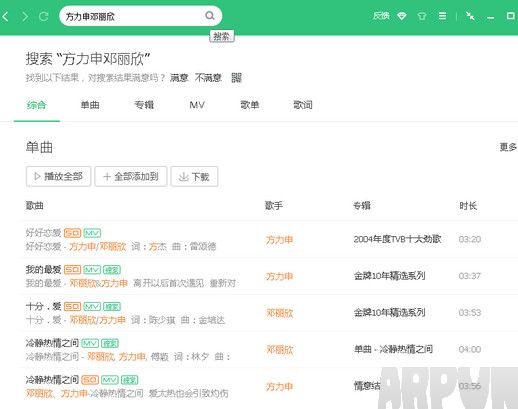
Task: Click 搜索 badge on last row 冷静热情之间
Action: click(129, 380)
